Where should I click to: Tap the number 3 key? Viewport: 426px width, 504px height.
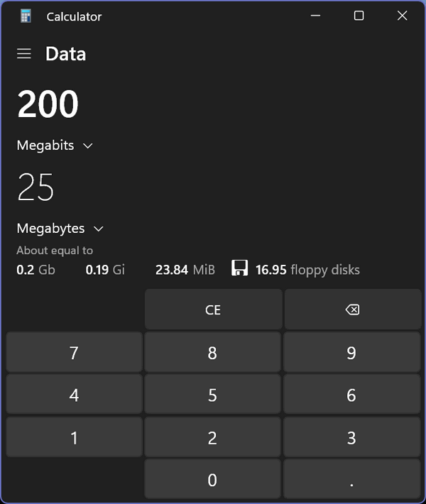351,437
